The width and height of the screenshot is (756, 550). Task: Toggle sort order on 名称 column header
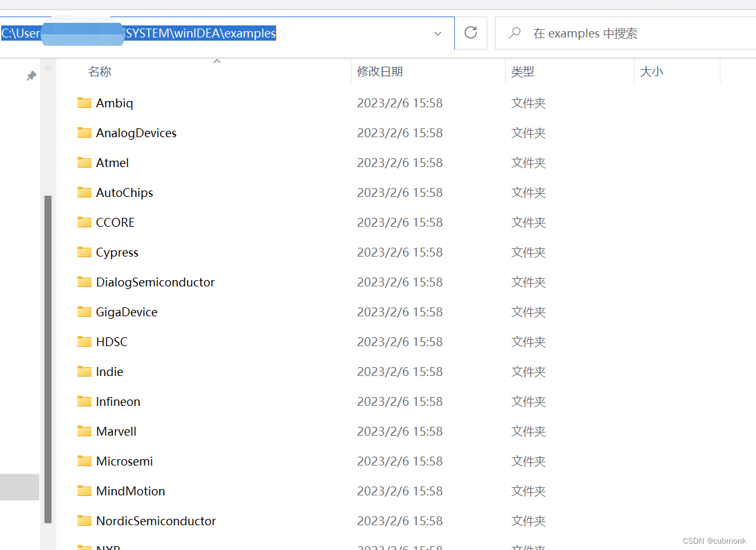100,72
